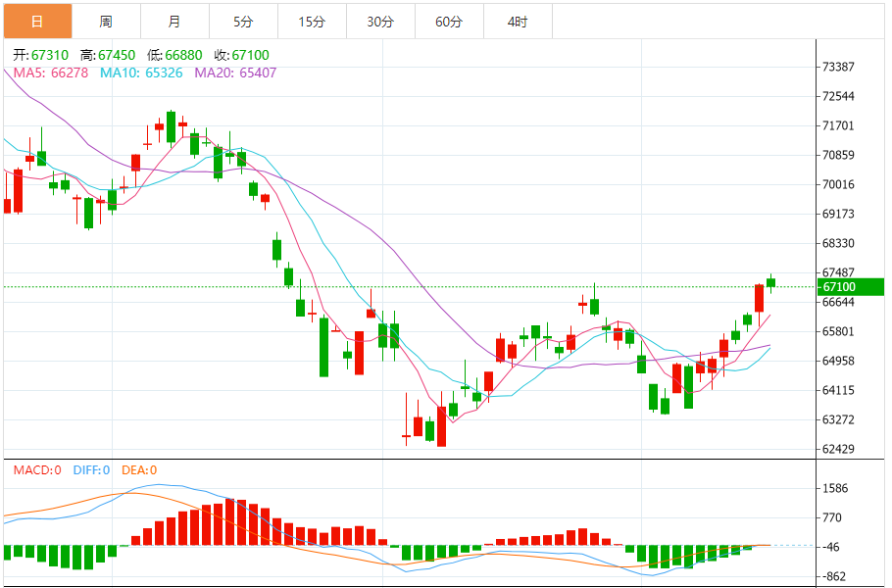The height and width of the screenshot is (588, 892).
Task: Open the 30分 timeframe tab
Action: coord(380,22)
